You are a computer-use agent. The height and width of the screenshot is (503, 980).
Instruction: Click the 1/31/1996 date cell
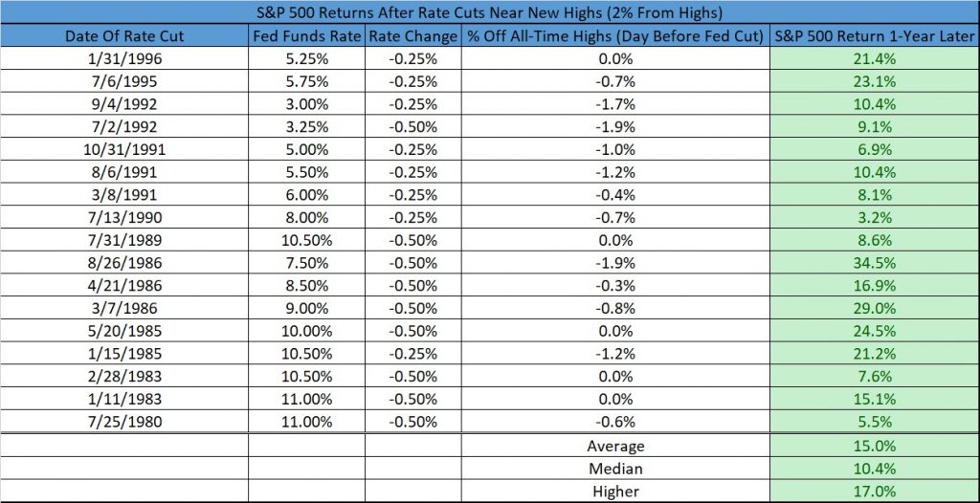[124, 59]
